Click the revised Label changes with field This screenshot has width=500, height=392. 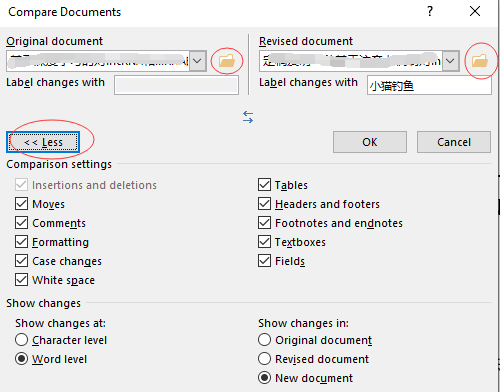point(429,85)
